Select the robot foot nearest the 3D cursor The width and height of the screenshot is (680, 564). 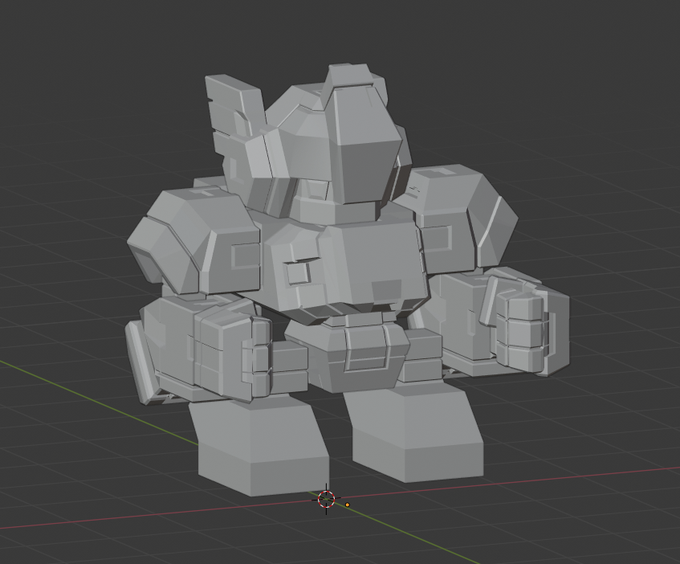260,444
